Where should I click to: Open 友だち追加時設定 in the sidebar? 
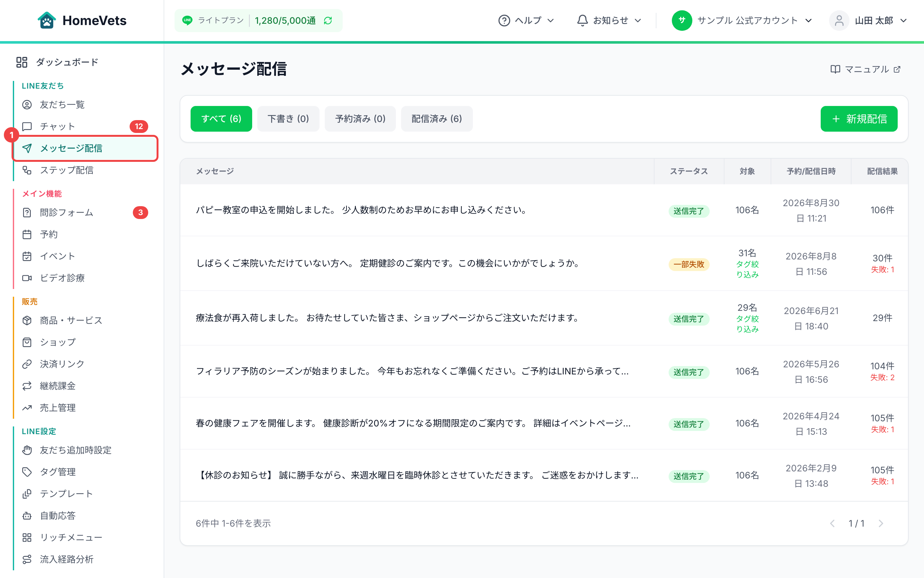tap(67, 450)
